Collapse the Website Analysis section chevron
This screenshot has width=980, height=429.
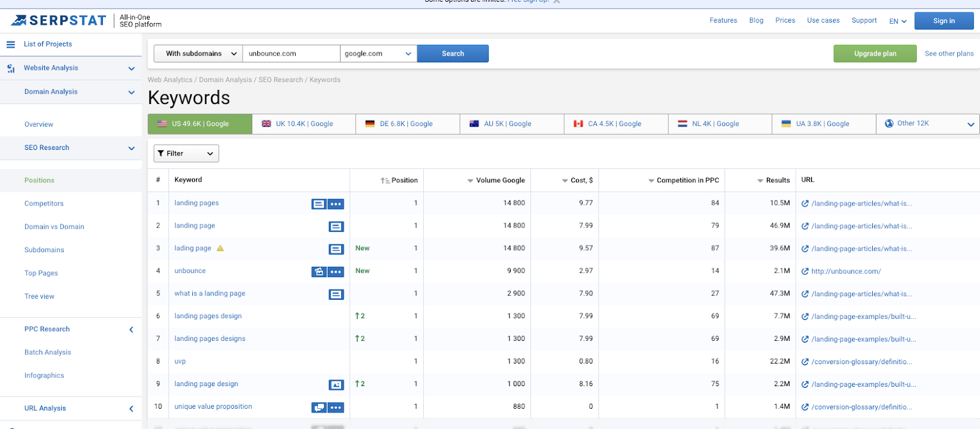(131, 69)
